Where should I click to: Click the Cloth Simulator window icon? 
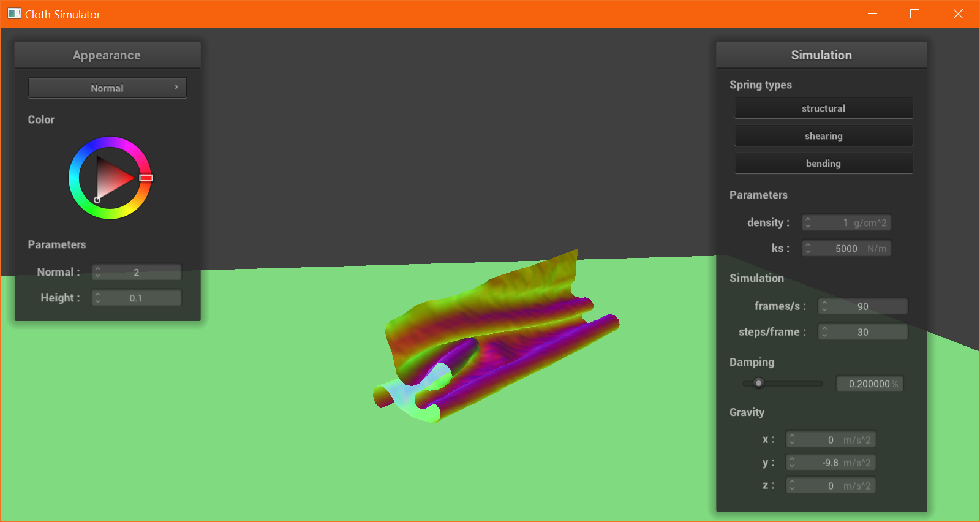point(14,13)
